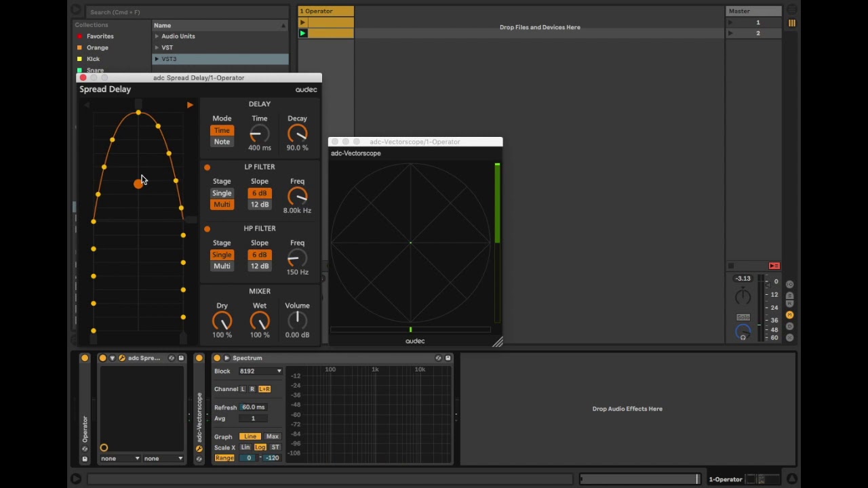The image size is (868, 488).
Task: Toggle the adc-Vectorscope device activator
Action: tap(199, 358)
